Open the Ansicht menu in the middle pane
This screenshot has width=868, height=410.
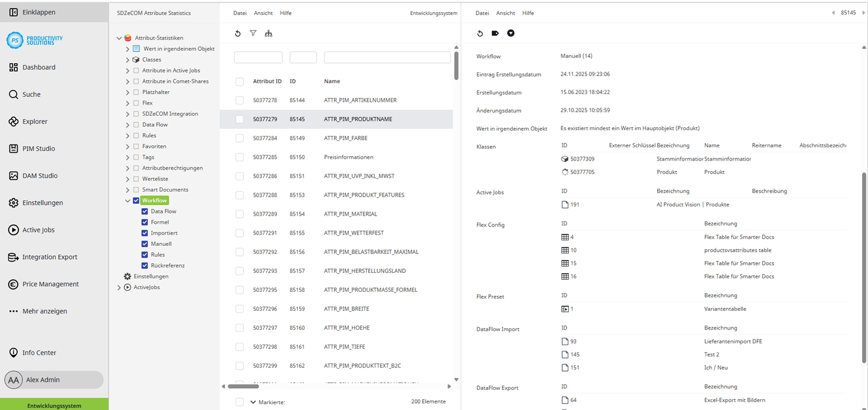[x=263, y=13]
